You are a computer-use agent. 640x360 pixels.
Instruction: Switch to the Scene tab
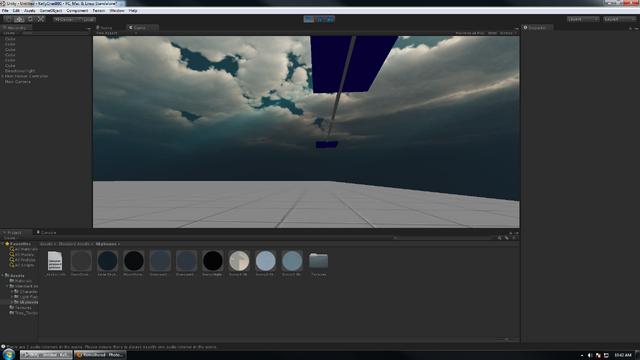(x=104, y=28)
